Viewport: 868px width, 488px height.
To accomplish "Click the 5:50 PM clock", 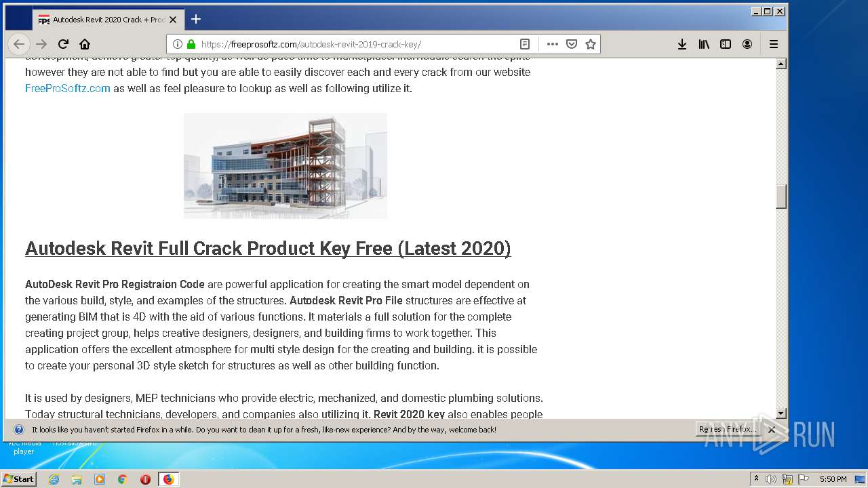I will [833, 479].
